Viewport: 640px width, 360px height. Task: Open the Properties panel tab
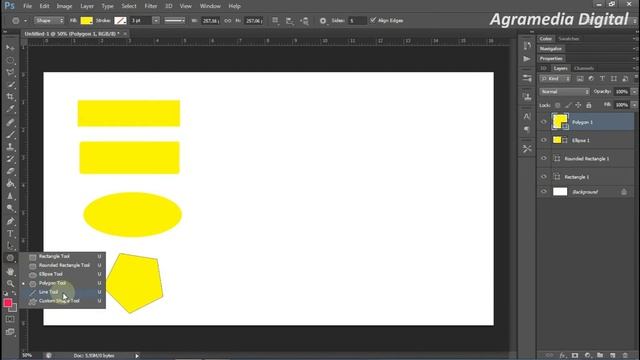click(x=551, y=58)
